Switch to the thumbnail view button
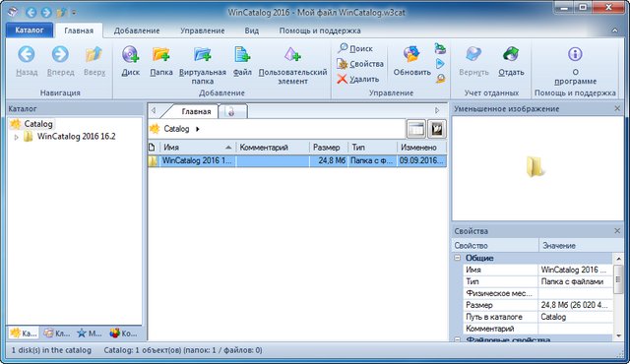This screenshot has width=630, height=364. pos(437,129)
